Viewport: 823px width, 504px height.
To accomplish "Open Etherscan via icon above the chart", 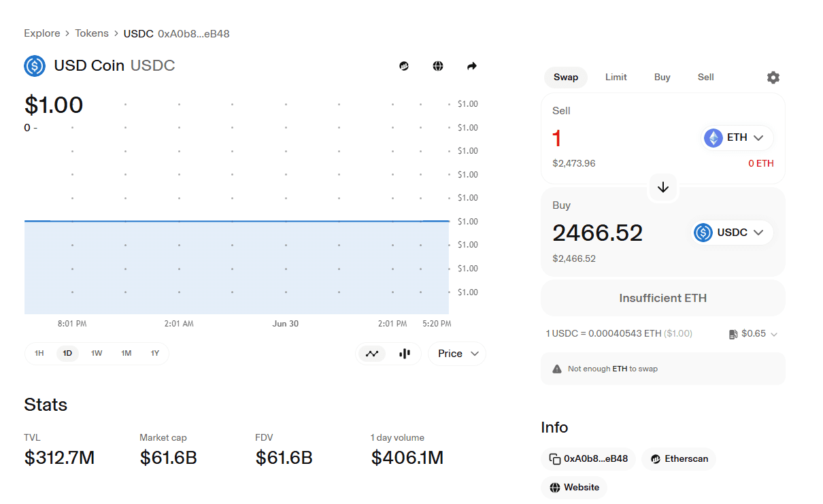I will tap(404, 66).
